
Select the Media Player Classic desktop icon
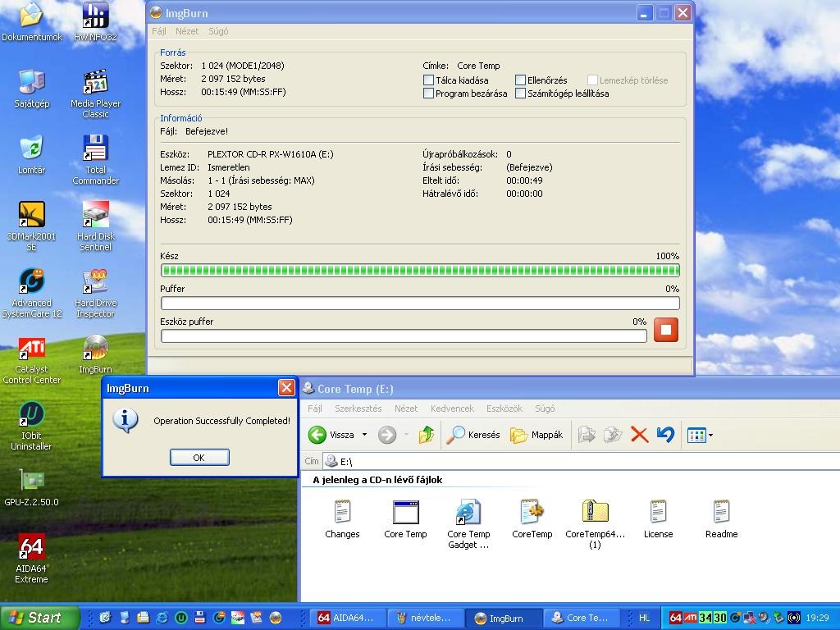coord(95,94)
